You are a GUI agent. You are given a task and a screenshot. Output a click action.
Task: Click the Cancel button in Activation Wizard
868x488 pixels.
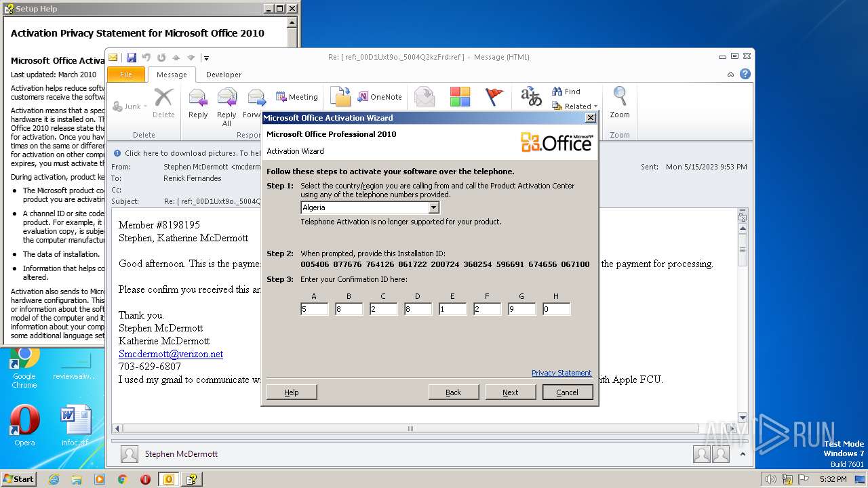568,392
